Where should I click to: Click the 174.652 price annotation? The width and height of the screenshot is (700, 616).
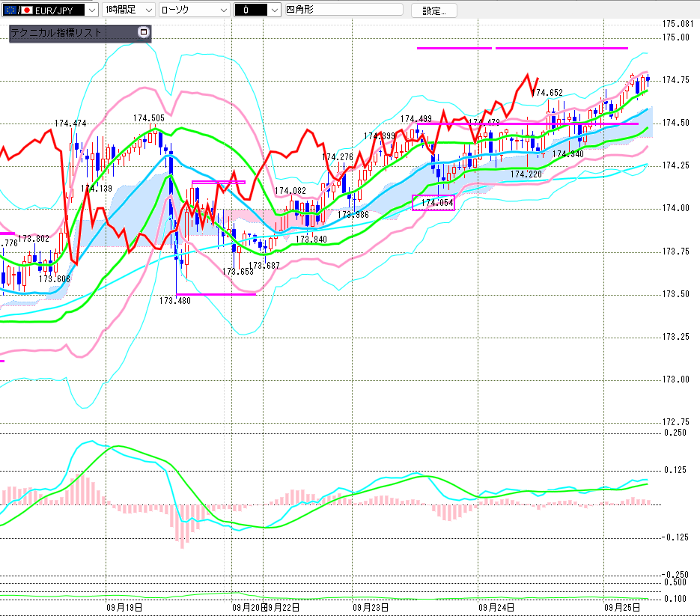548,93
